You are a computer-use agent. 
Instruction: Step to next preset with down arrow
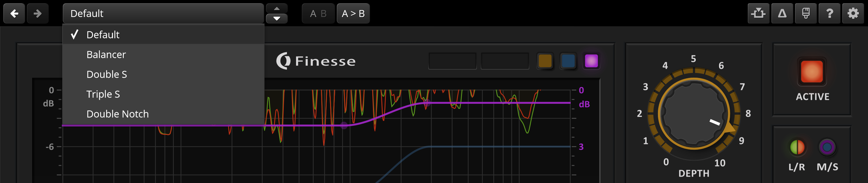tap(277, 19)
